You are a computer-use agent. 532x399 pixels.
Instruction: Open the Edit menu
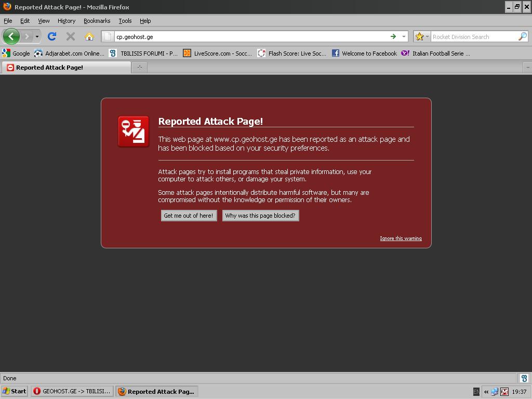pos(25,21)
